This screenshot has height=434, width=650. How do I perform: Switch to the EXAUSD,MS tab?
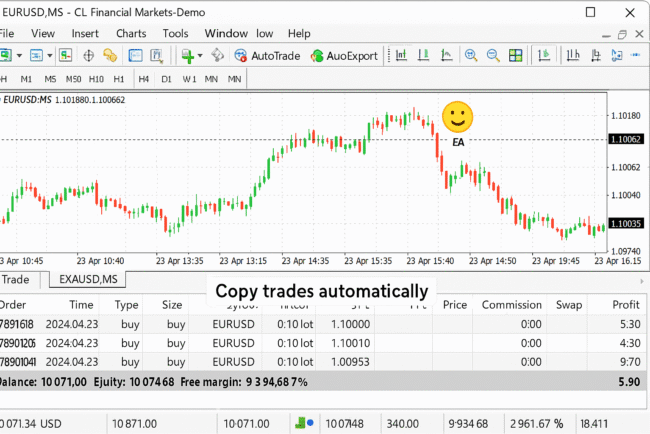[x=88, y=279]
